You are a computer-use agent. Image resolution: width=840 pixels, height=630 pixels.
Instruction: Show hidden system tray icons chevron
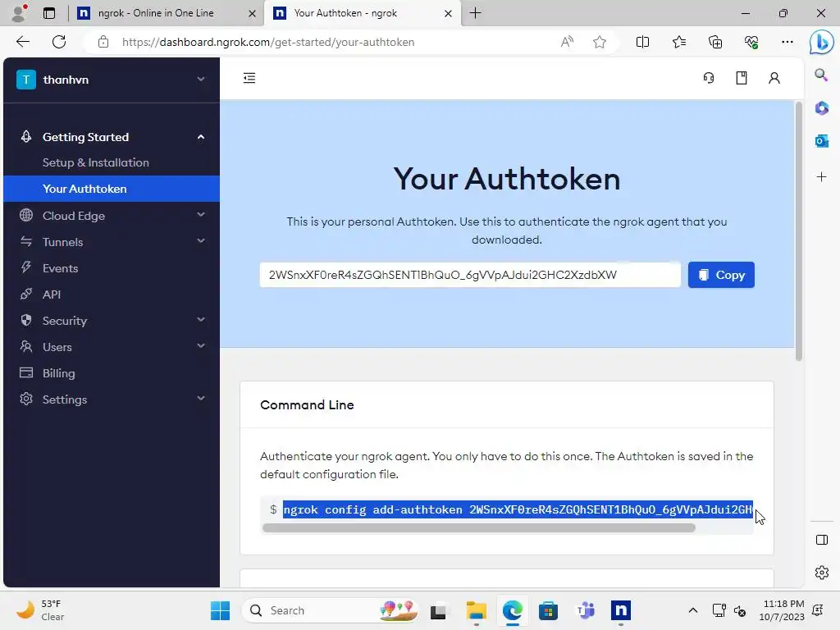pos(692,610)
